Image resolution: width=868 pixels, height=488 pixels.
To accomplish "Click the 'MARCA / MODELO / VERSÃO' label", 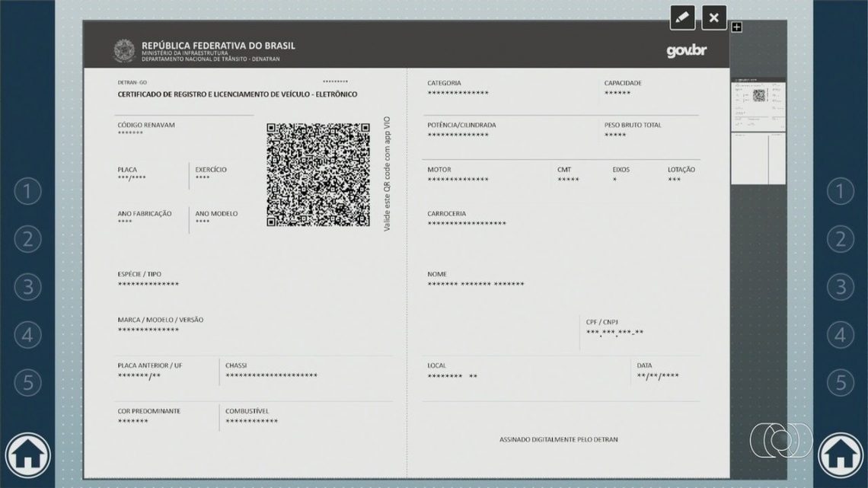I will [x=161, y=320].
